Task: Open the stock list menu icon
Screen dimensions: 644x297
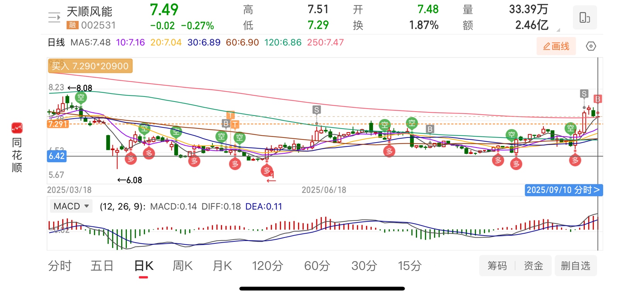Action: (x=54, y=17)
